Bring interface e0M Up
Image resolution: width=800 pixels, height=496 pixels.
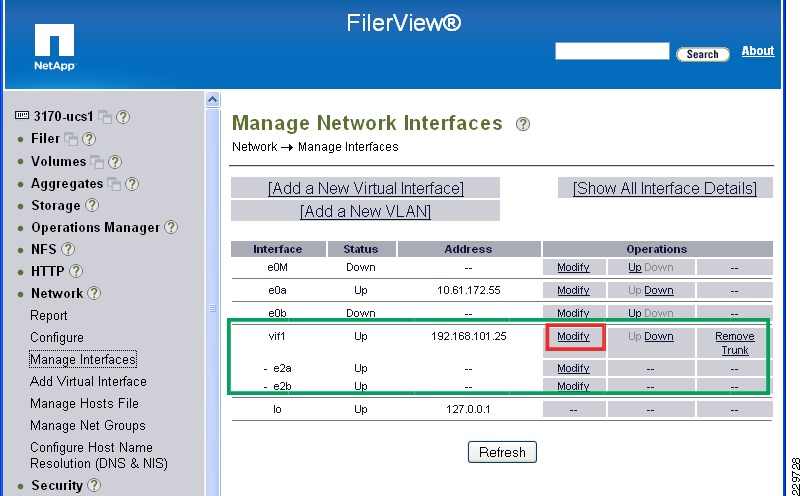point(635,267)
